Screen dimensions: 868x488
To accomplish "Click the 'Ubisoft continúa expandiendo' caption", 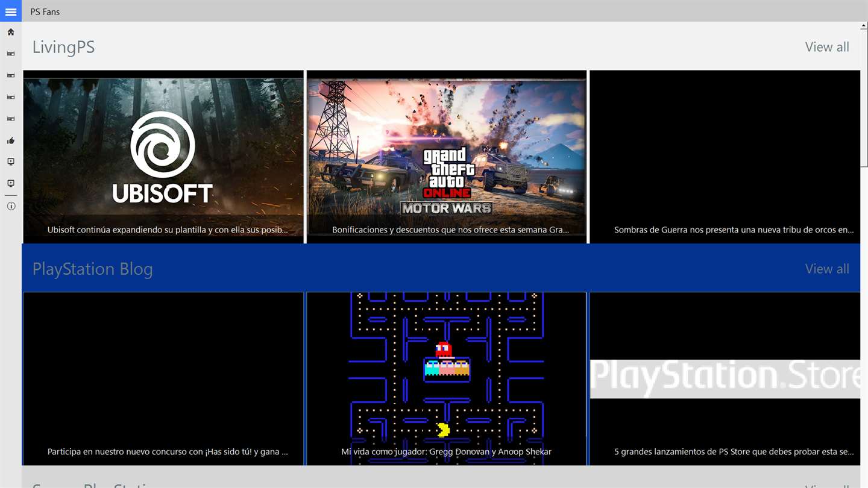I will (x=168, y=230).
